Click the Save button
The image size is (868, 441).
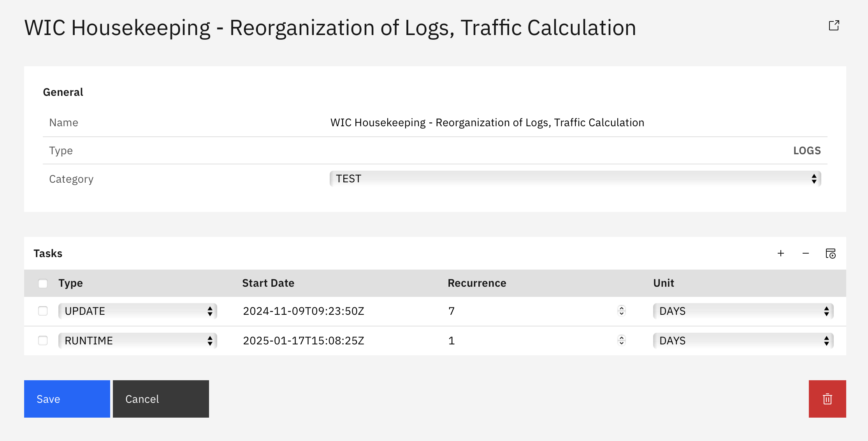[67, 399]
